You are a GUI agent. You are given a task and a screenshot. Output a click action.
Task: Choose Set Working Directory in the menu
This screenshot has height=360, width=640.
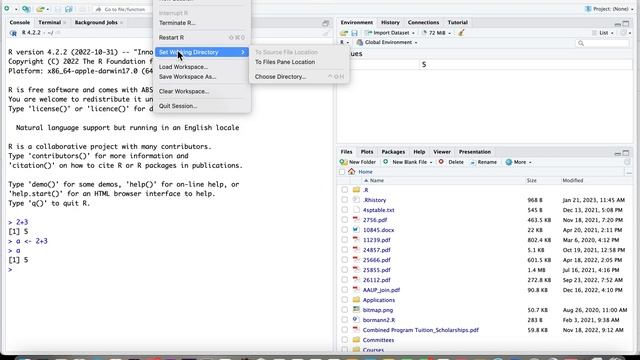click(x=202, y=52)
